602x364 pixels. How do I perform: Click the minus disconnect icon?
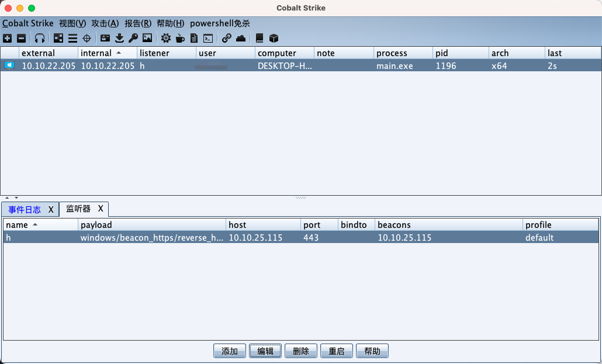click(x=22, y=38)
